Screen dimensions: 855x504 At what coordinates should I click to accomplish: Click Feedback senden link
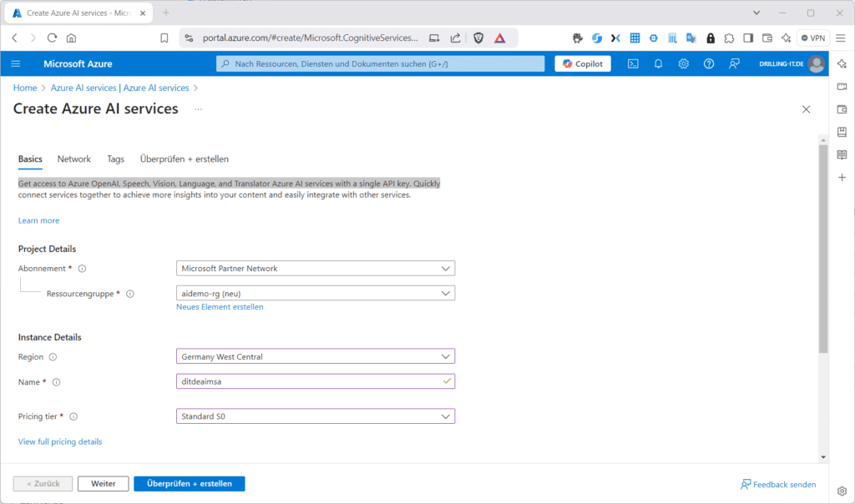pyautogui.click(x=778, y=484)
